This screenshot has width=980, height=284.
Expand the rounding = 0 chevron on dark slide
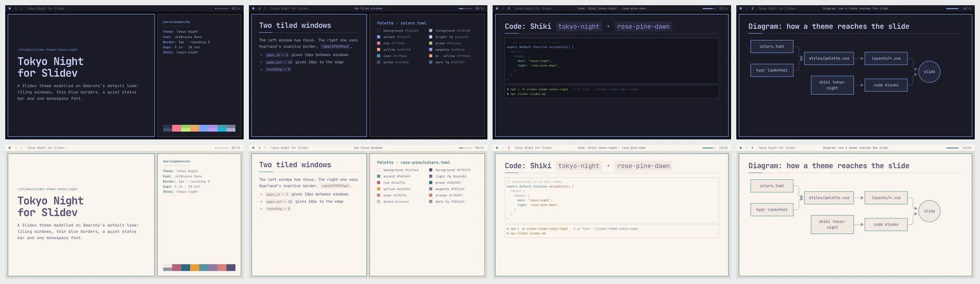pos(261,69)
